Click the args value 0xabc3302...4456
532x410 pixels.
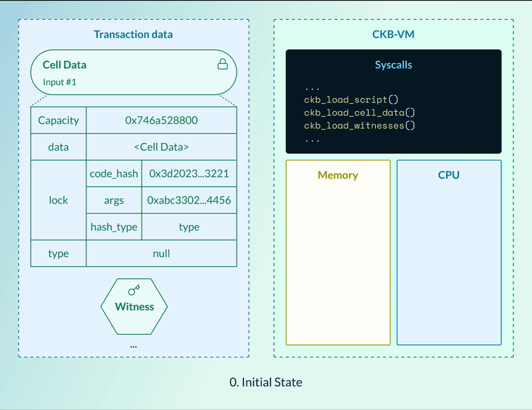189,200
